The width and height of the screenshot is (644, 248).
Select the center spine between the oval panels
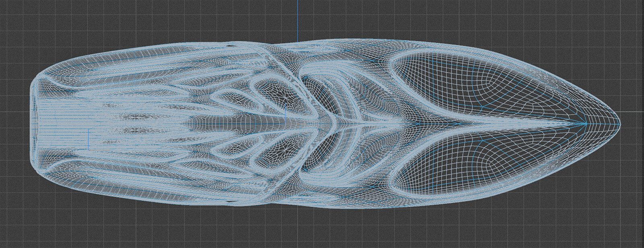click(x=483, y=123)
